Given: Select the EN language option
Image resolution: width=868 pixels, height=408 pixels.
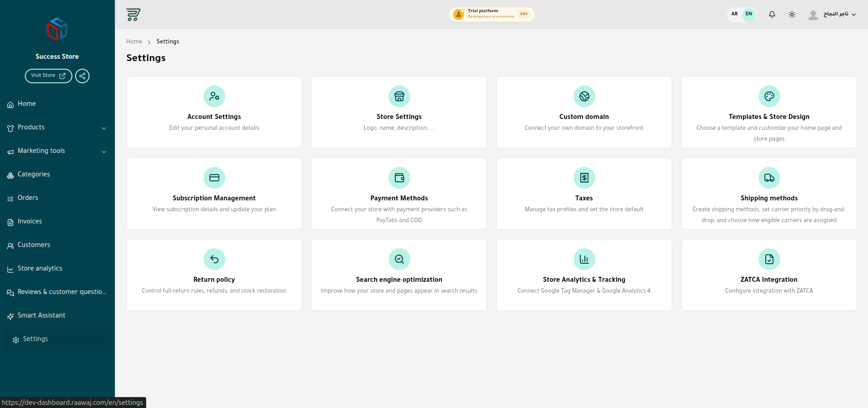Looking at the screenshot, I should (749, 14).
